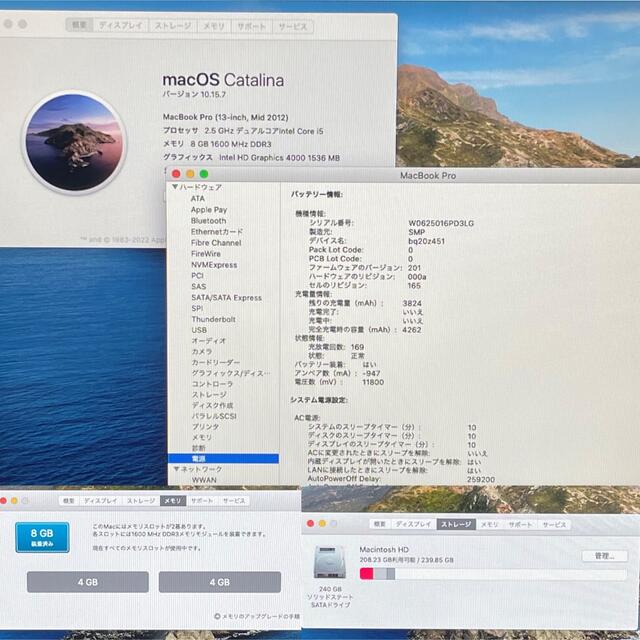Screen dimensions: 640x640
Task: Select USB in the sidebar
Action: [x=199, y=330]
